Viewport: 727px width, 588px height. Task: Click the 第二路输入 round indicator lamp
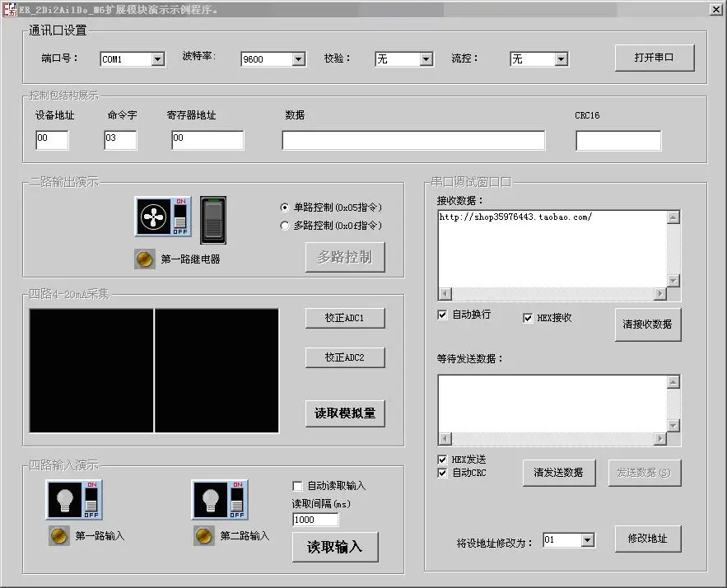(x=204, y=535)
